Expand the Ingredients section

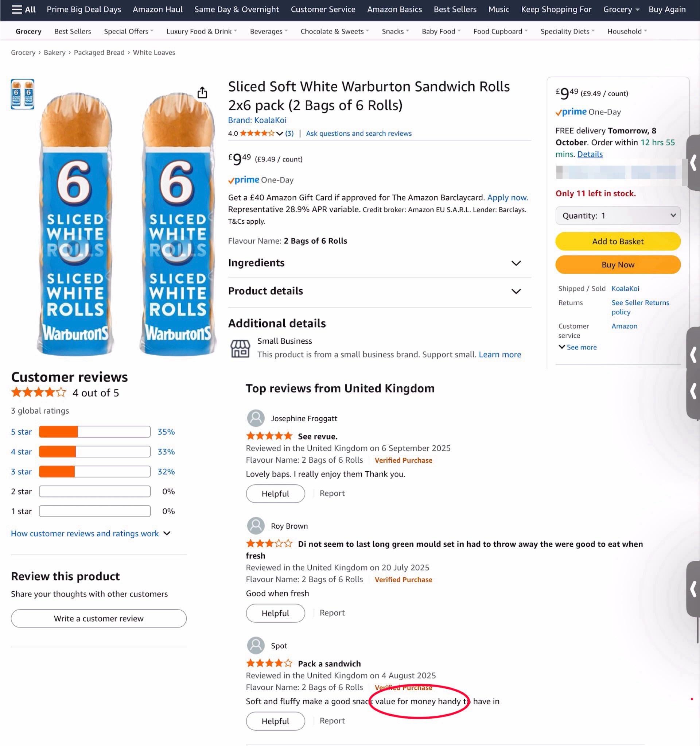(x=516, y=263)
